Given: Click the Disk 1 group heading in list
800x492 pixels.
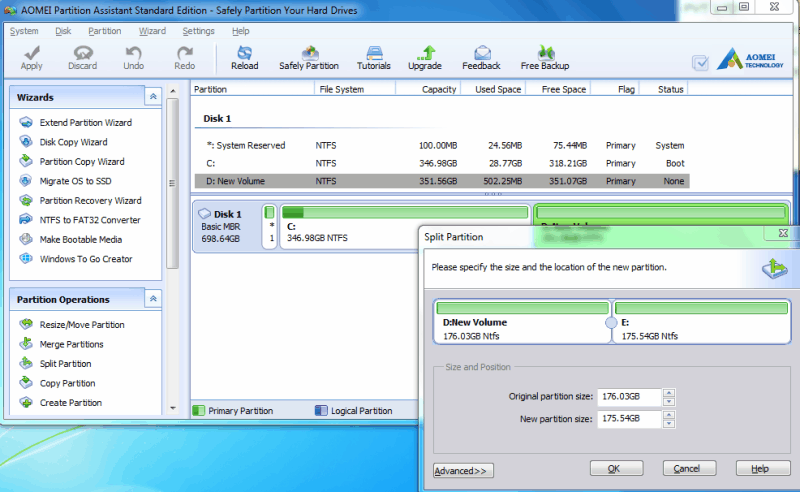Looking at the screenshot, I should 217,118.
